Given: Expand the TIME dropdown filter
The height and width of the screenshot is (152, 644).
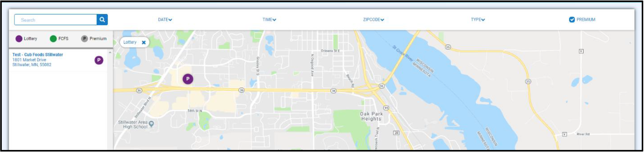Looking at the screenshot, I should (x=269, y=20).
